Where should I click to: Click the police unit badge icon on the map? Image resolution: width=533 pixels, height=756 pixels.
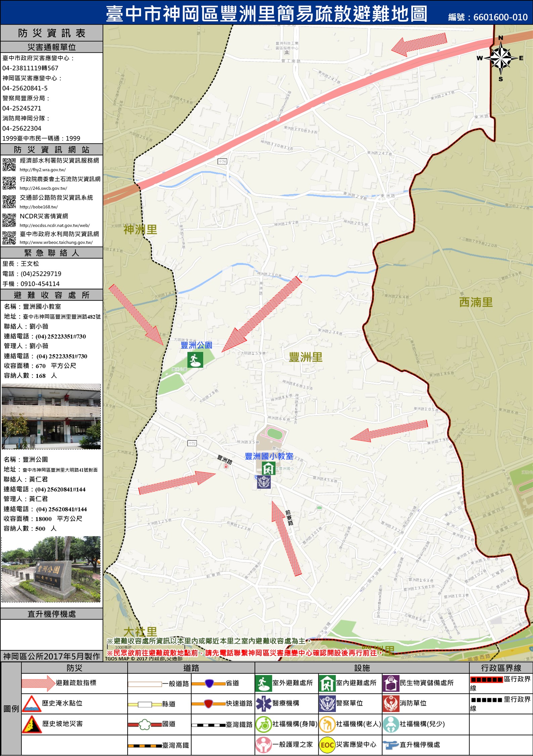264,482
